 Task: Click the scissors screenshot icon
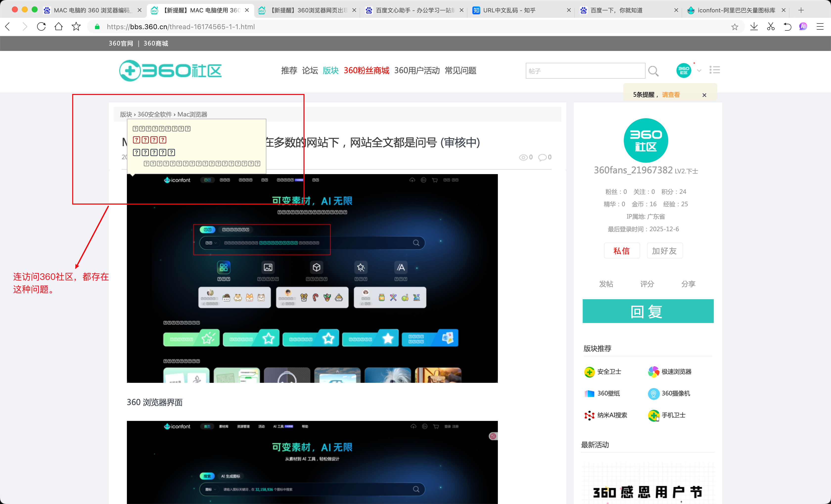tap(771, 27)
